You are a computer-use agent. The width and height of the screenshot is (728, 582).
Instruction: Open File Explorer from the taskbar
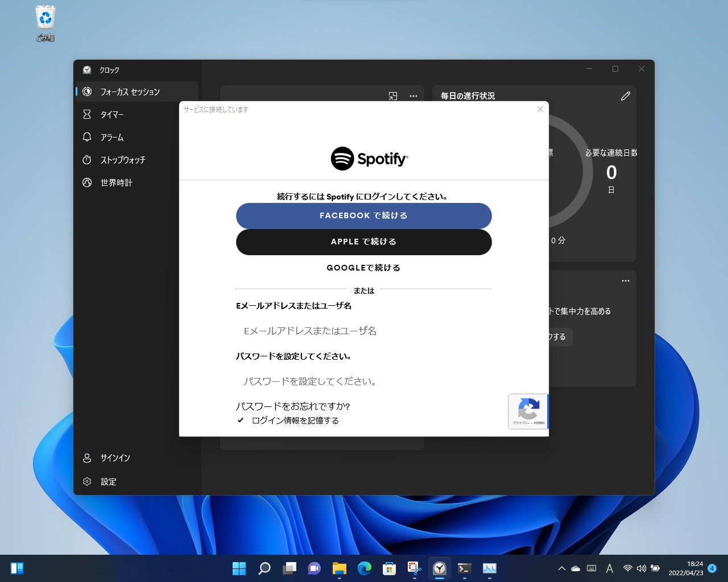[x=340, y=568]
